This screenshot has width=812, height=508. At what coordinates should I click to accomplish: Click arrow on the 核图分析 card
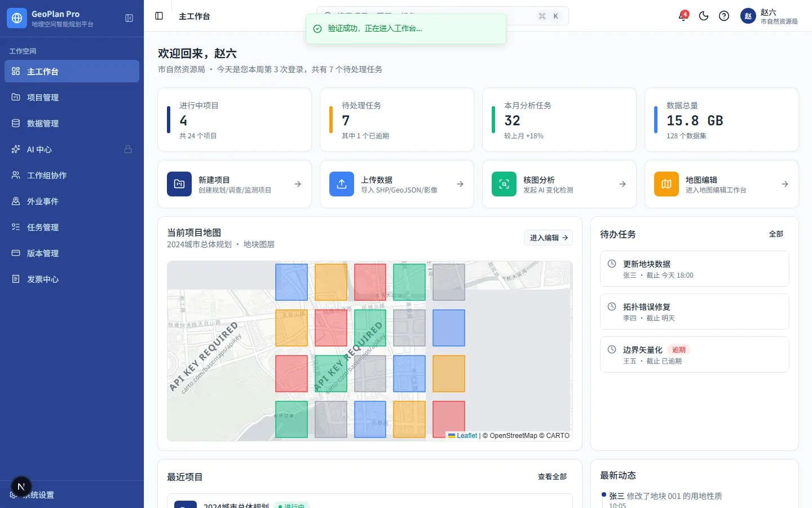[x=623, y=184]
